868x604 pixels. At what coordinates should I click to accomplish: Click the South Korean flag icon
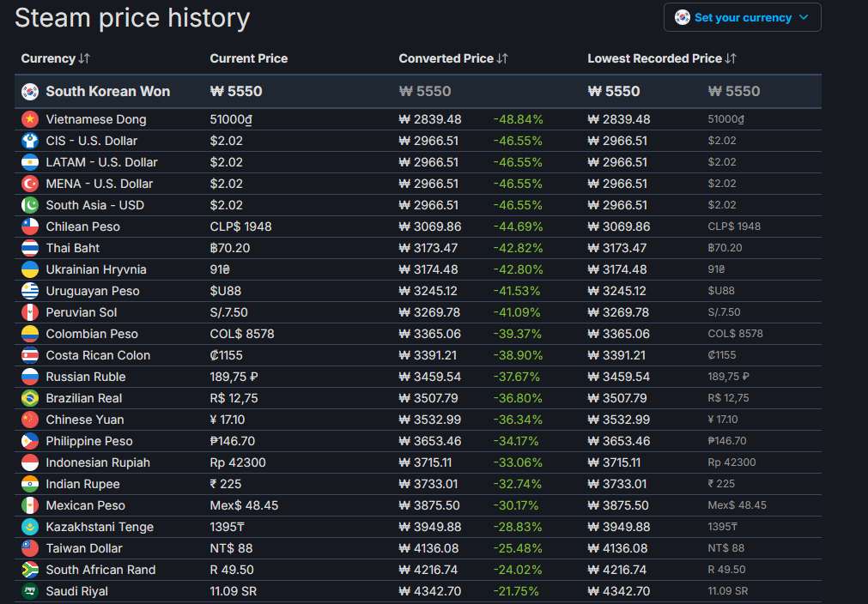coord(30,91)
